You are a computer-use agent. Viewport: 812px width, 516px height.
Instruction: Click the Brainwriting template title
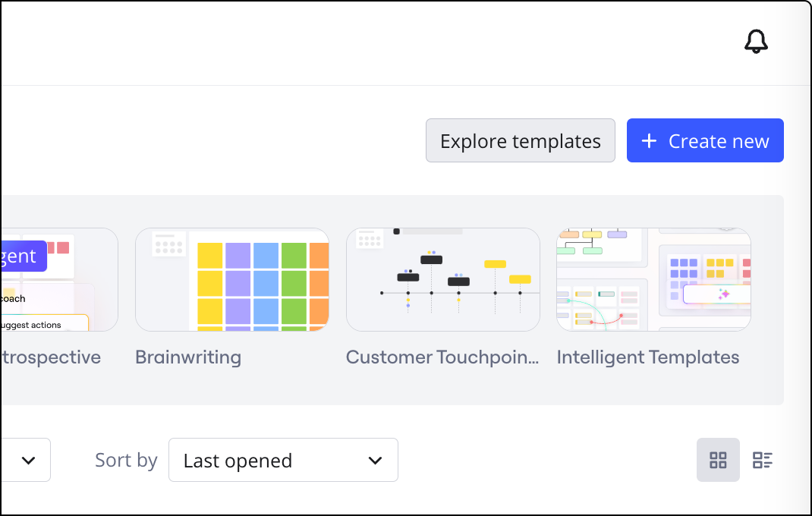click(188, 357)
